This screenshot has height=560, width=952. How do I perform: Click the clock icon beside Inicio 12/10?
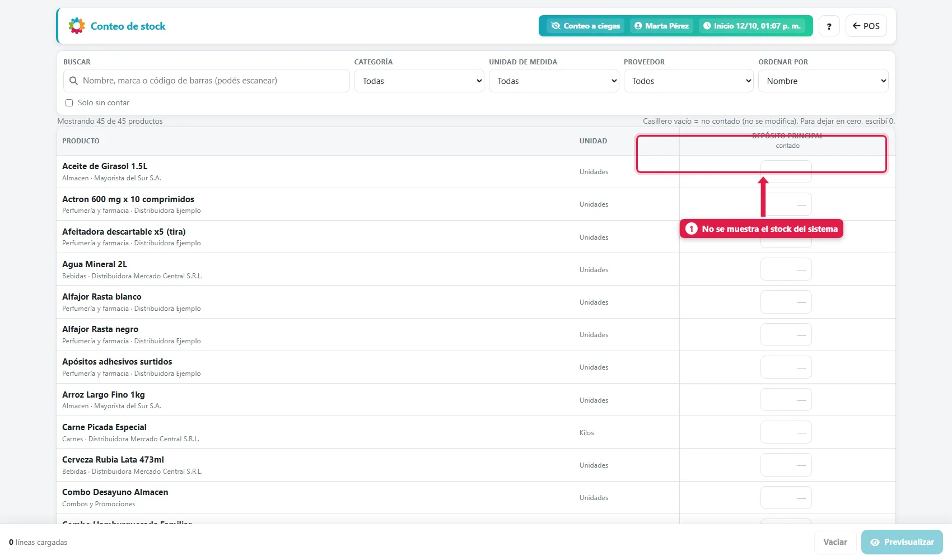pos(707,26)
